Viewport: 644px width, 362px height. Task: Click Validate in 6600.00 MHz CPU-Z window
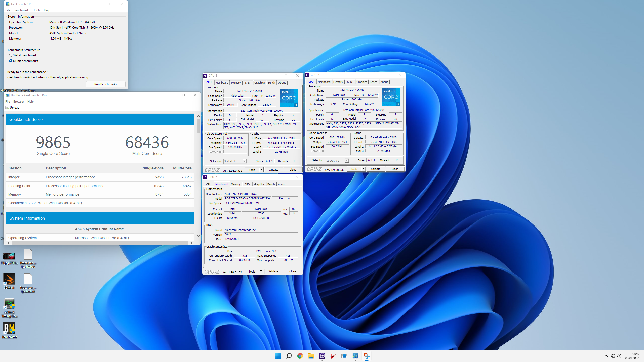tap(273, 170)
